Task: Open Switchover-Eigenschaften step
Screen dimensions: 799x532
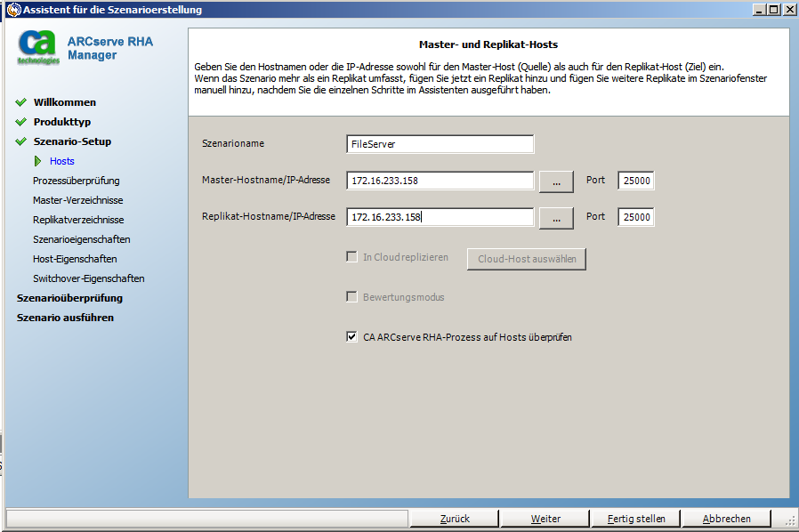Action: tap(89, 278)
